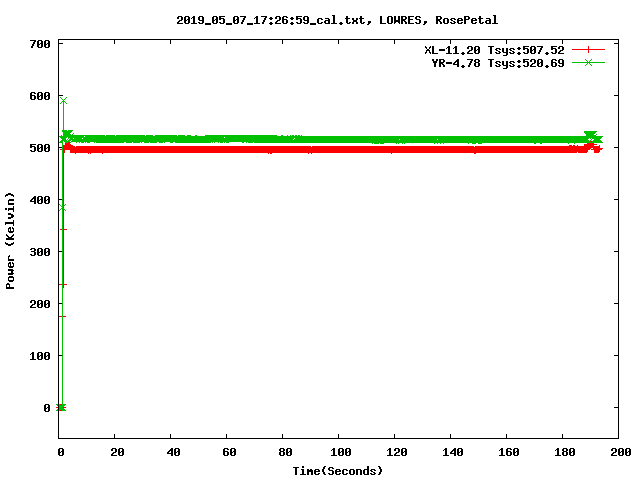
Task: Click the red plus legend marker
Action: (x=588, y=50)
